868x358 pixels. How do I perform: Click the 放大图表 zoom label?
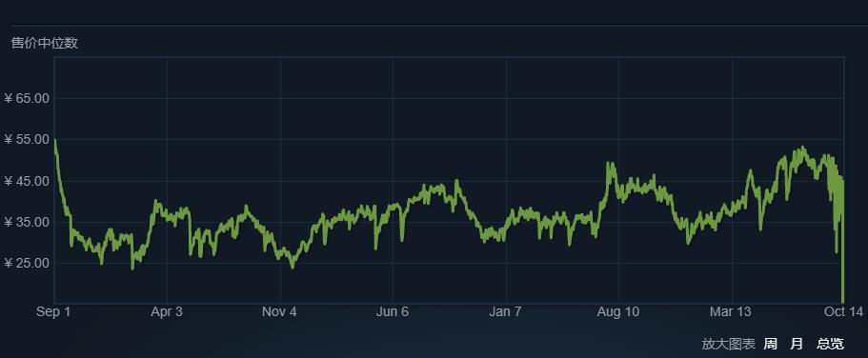(x=729, y=344)
